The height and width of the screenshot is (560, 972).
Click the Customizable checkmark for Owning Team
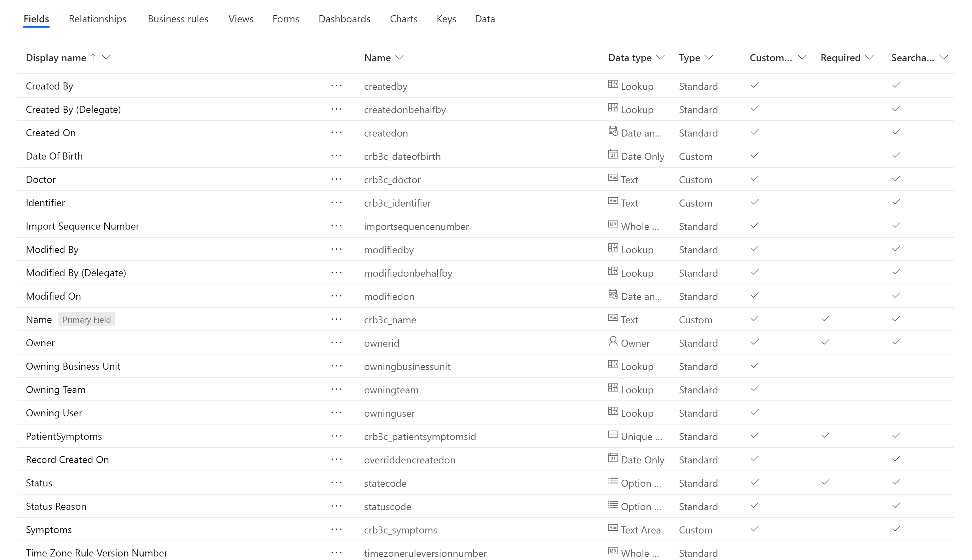[x=754, y=389]
